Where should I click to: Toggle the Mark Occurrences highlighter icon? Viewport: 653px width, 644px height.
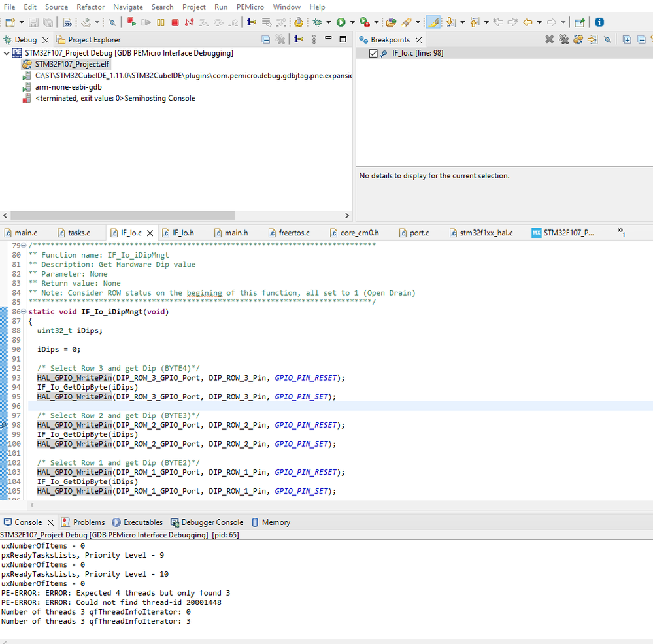pyautogui.click(x=433, y=22)
